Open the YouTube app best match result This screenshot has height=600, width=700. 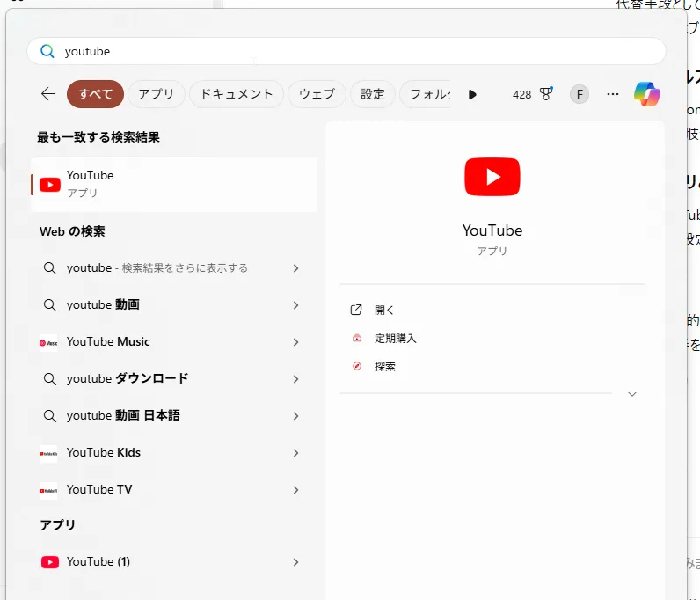coord(173,185)
